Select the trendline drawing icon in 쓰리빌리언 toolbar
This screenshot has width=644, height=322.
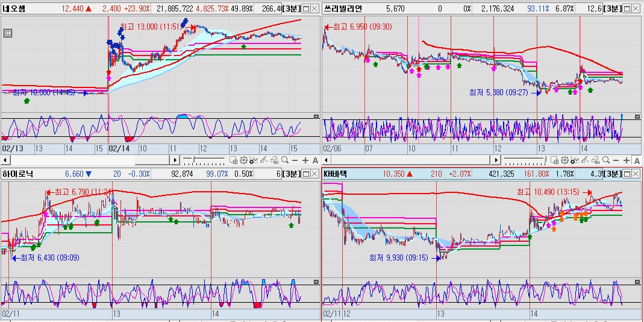tap(584, 160)
